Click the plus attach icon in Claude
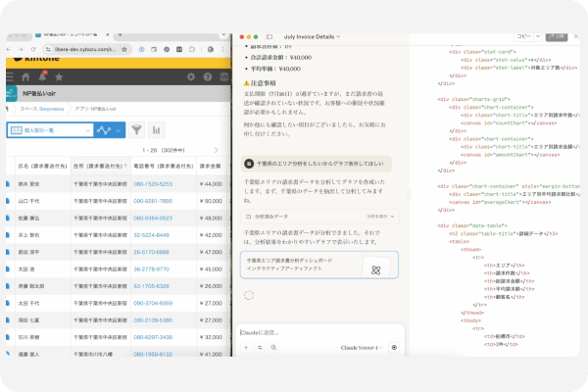The image size is (588, 392). [246, 347]
